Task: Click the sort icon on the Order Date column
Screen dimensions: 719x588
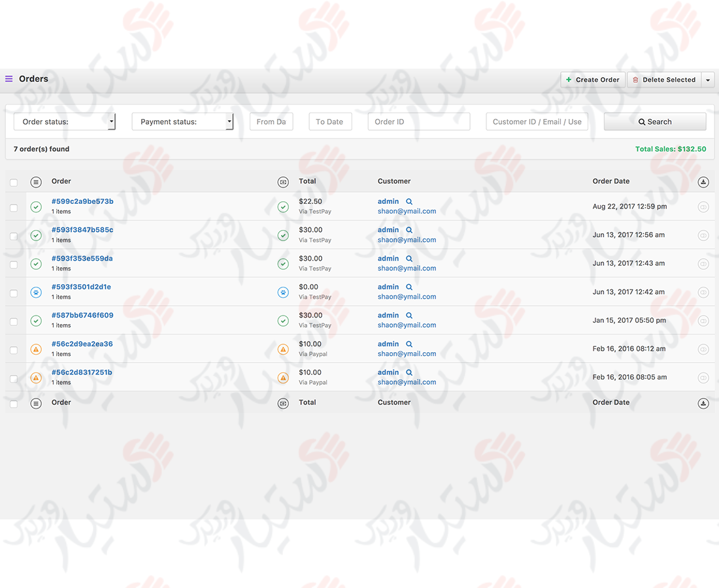Action: point(703,182)
